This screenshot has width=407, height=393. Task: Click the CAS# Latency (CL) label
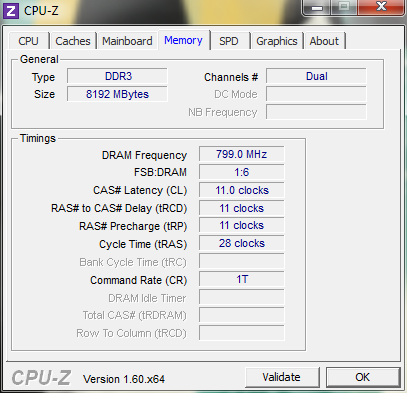(x=140, y=190)
